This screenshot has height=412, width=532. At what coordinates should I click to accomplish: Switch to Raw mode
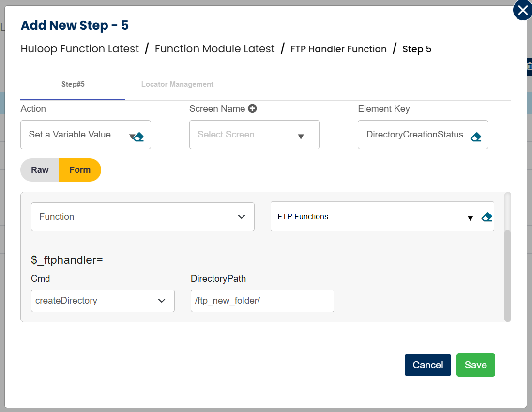[x=40, y=169]
